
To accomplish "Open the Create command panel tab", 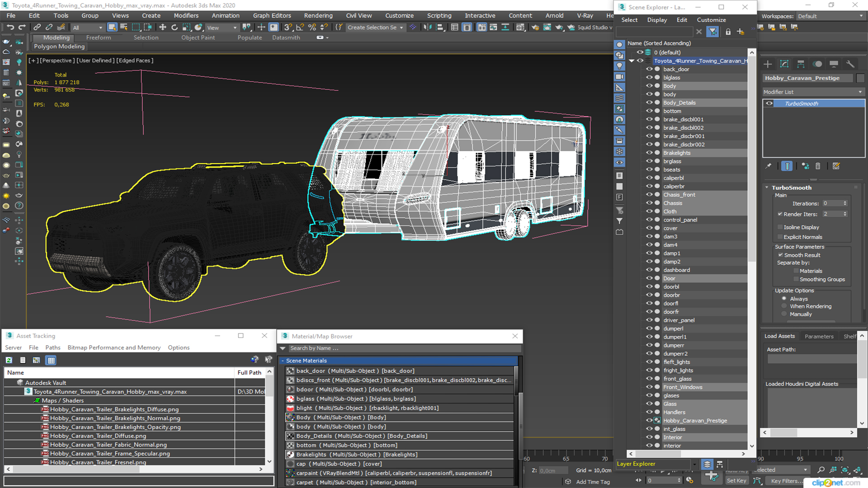I will pos(768,64).
